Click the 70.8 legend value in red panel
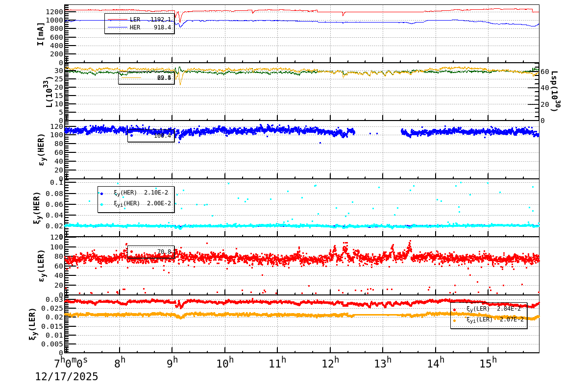This screenshot has height=391, width=588. click(x=164, y=252)
